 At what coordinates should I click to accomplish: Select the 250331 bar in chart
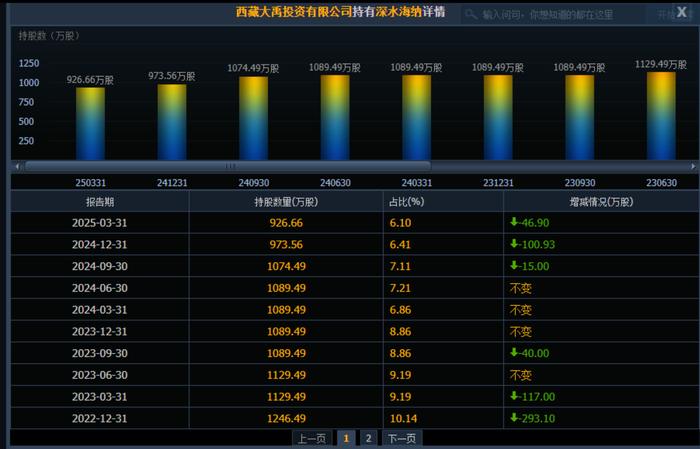pyautogui.click(x=90, y=124)
